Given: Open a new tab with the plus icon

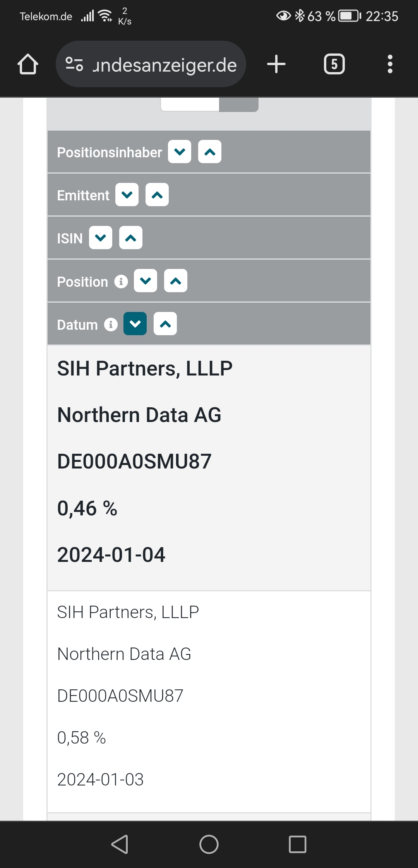Looking at the screenshot, I should click(x=276, y=64).
